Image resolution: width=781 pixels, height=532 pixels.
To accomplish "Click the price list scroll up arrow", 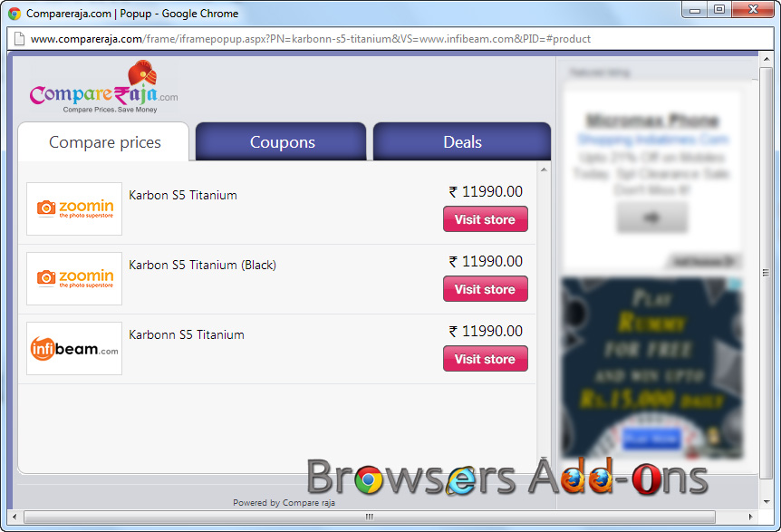I will (x=544, y=169).
